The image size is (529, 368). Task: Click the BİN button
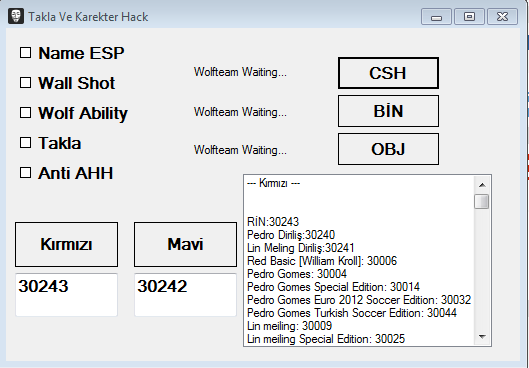pyautogui.click(x=388, y=111)
